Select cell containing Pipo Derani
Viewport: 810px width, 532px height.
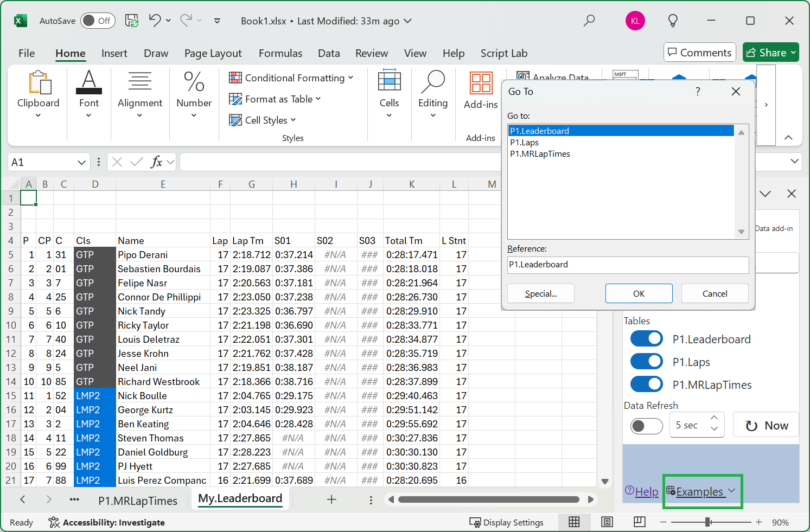[x=163, y=254]
